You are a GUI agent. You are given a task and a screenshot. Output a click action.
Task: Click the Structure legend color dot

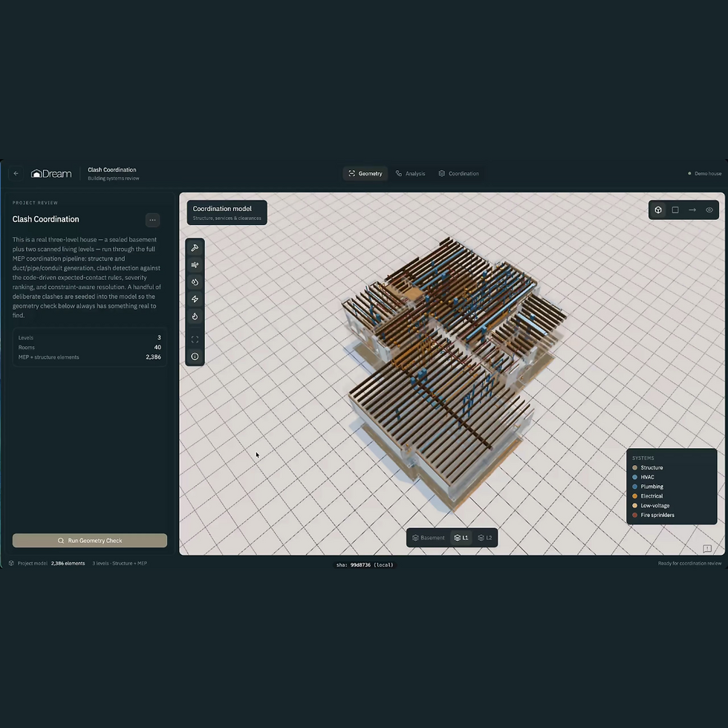634,467
